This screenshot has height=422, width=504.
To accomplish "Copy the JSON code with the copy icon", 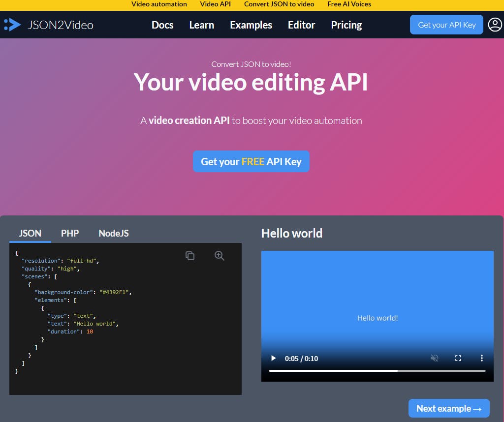I will click(190, 256).
